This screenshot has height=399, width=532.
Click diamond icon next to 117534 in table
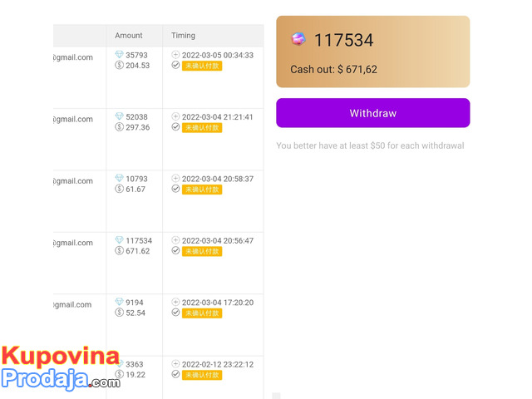tap(119, 240)
